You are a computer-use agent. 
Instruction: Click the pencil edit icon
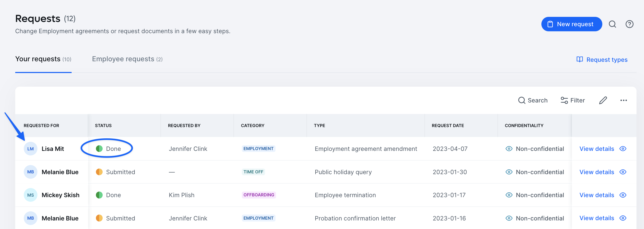click(x=603, y=100)
